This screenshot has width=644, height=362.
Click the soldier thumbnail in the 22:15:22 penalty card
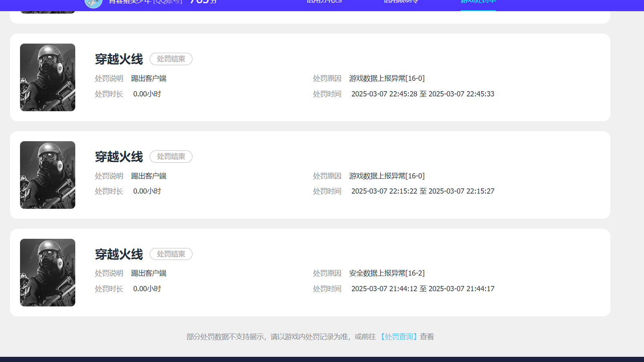click(48, 175)
